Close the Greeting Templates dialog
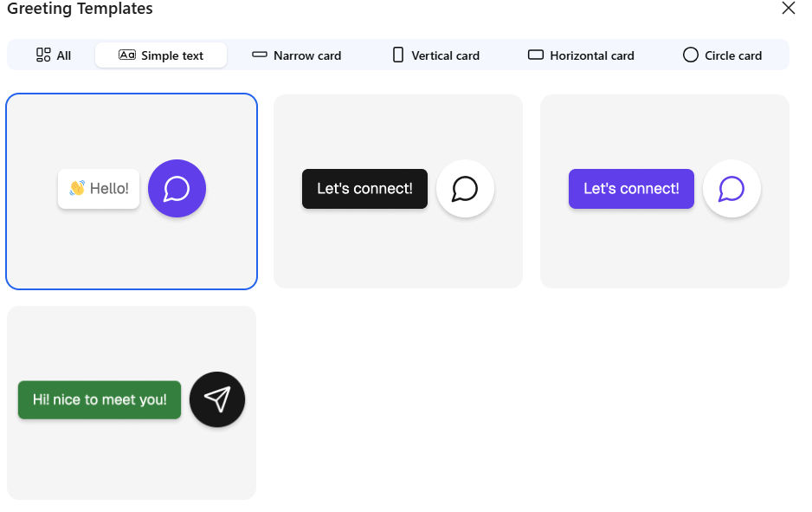Viewport: 812px width, 512px height. (788, 9)
